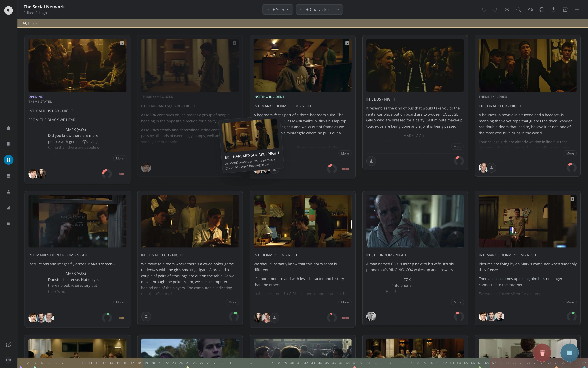Click the undo arrow icon
Image resolution: width=588 pixels, height=368 pixels.
click(484, 10)
